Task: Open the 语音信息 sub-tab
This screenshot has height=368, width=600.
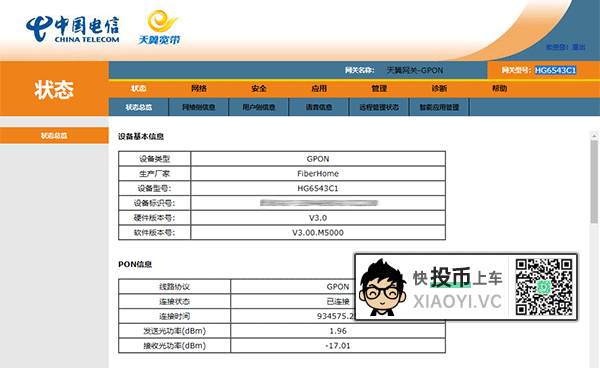Action: (x=319, y=107)
